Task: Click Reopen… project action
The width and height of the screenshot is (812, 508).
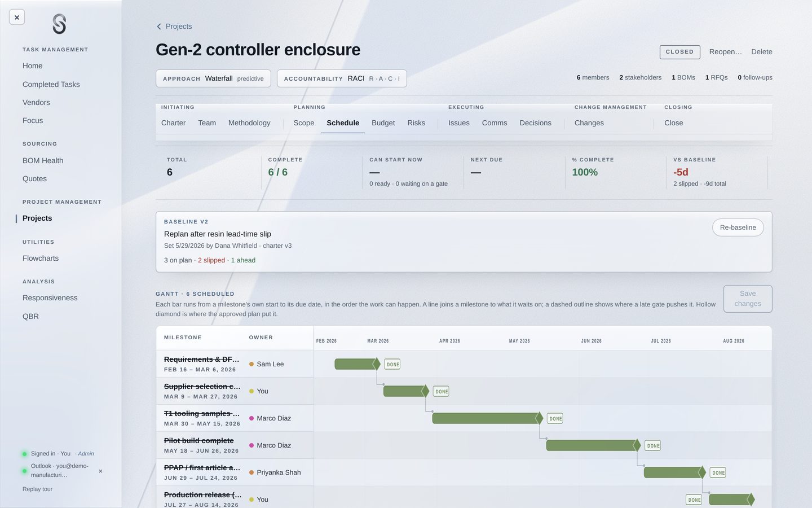Action: (x=725, y=52)
